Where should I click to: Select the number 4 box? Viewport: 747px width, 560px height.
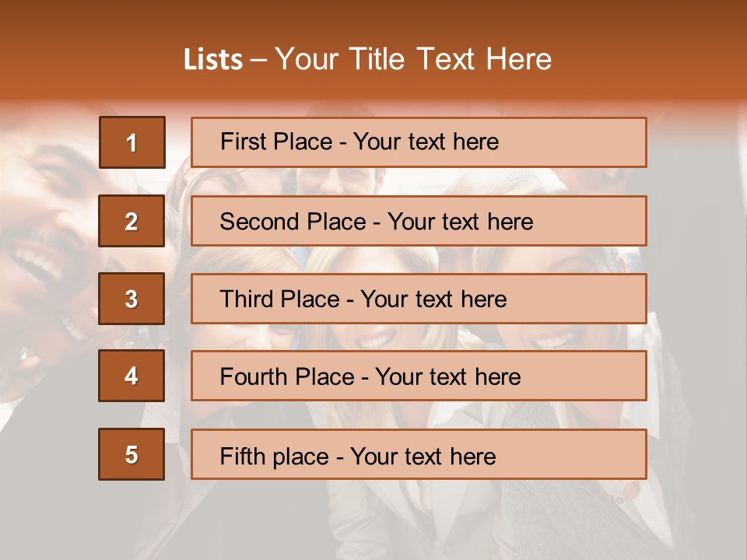click(x=132, y=376)
